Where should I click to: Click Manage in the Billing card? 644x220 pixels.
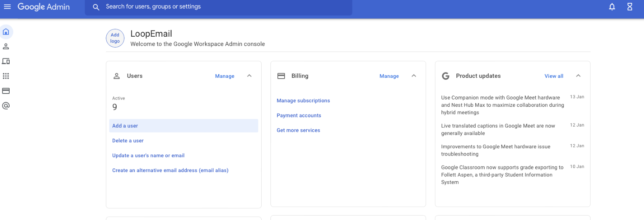tap(389, 76)
